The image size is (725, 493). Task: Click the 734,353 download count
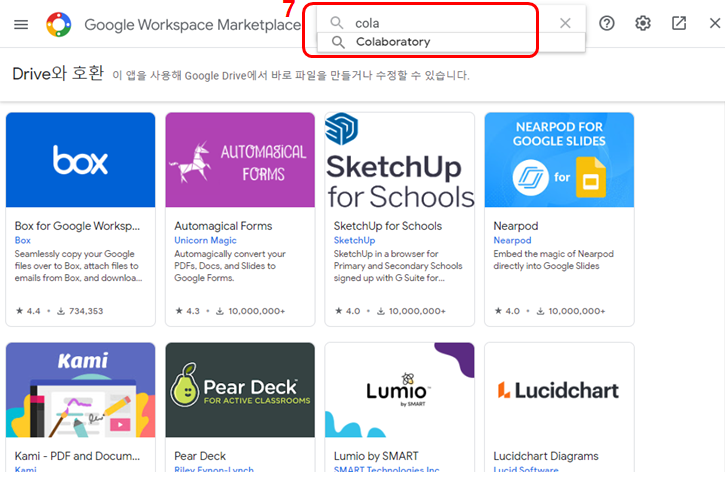click(x=80, y=311)
